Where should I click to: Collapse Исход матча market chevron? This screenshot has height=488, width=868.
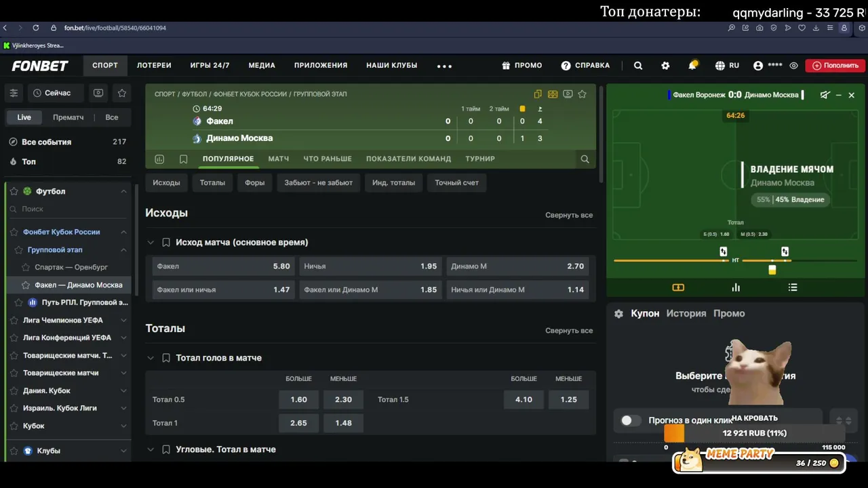(151, 243)
